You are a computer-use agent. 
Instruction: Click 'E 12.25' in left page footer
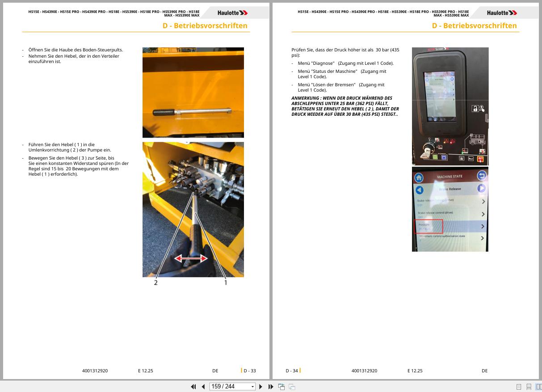pyautogui.click(x=146, y=371)
